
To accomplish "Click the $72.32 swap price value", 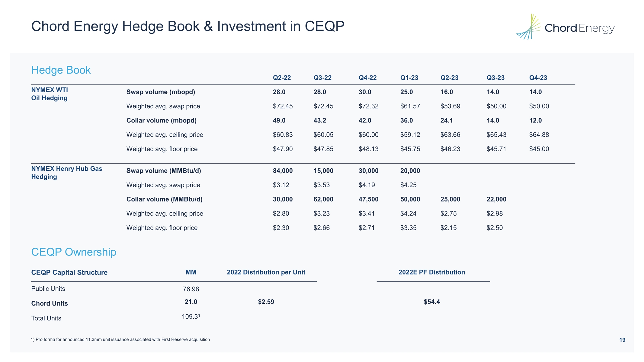I will pyautogui.click(x=368, y=106).
